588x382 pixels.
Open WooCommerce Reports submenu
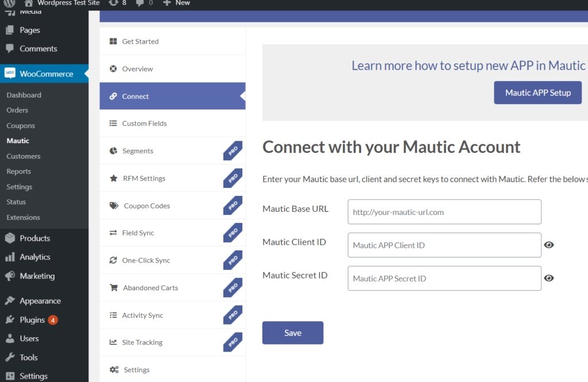19,172
